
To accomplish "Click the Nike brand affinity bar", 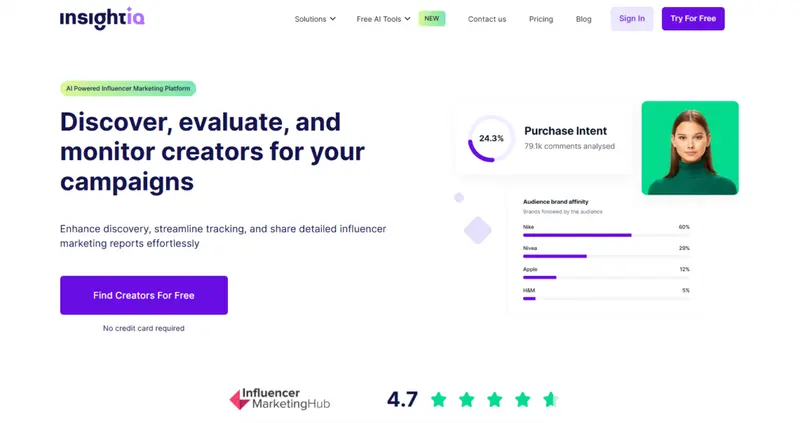I will click(577, 235).
